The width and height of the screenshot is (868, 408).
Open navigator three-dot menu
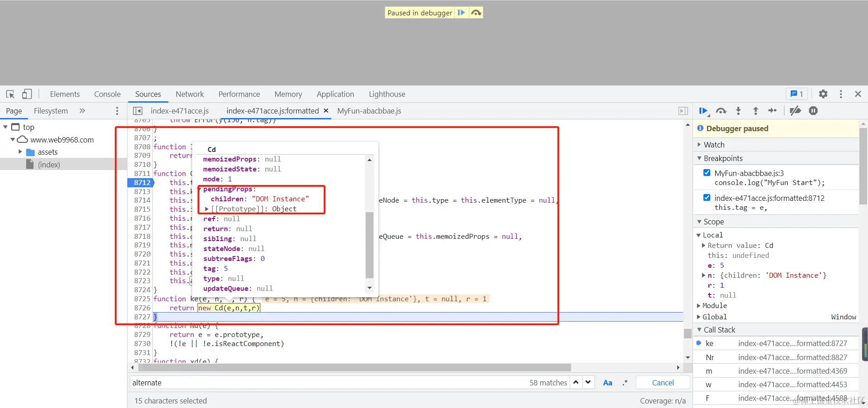(x=117, y=111)
